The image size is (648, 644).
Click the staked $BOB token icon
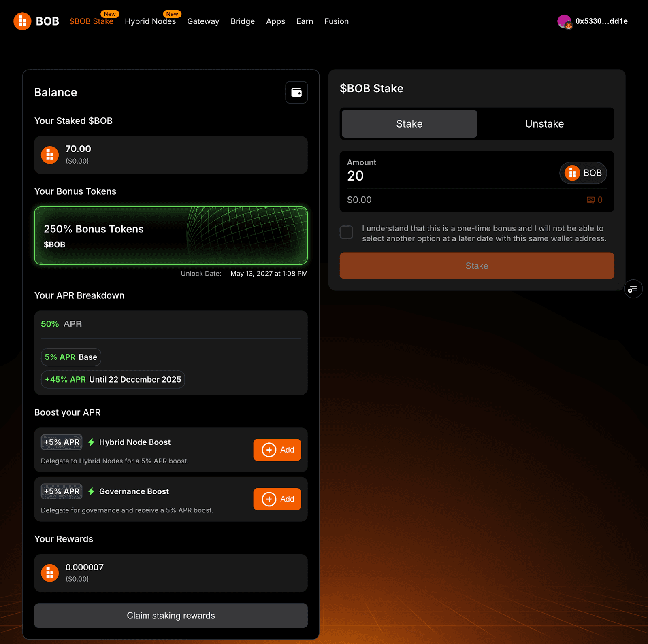point(50,155)
